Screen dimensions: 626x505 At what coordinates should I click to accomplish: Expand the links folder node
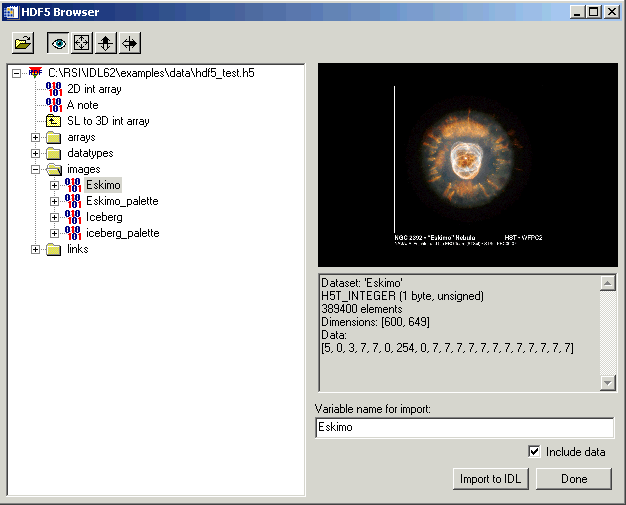click(x=37, y=249)
